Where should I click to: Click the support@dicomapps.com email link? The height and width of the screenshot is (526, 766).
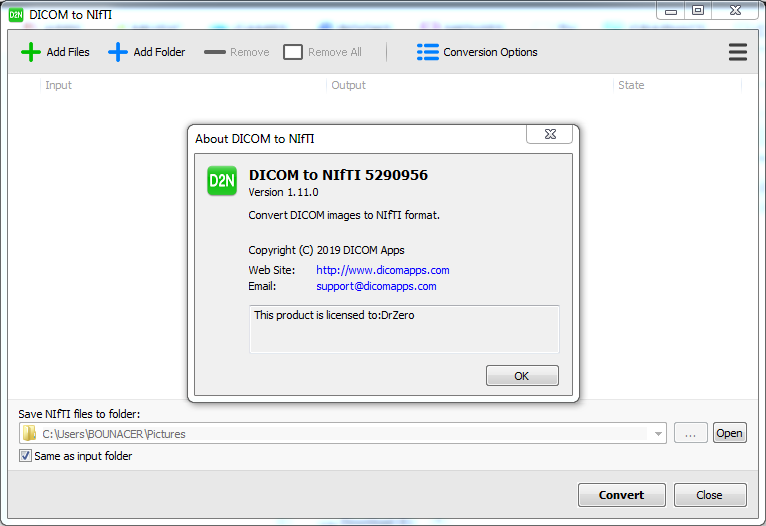[x=376, y=286]
